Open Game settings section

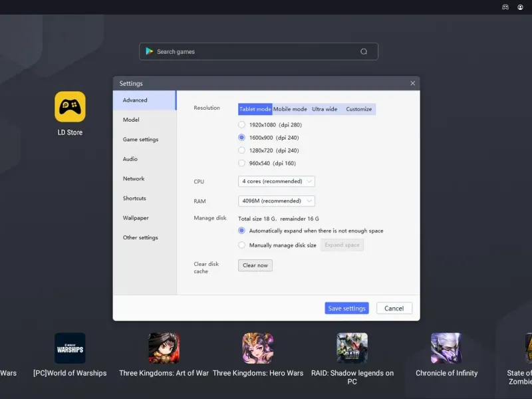pyautogui.click(x=144, y=140)
